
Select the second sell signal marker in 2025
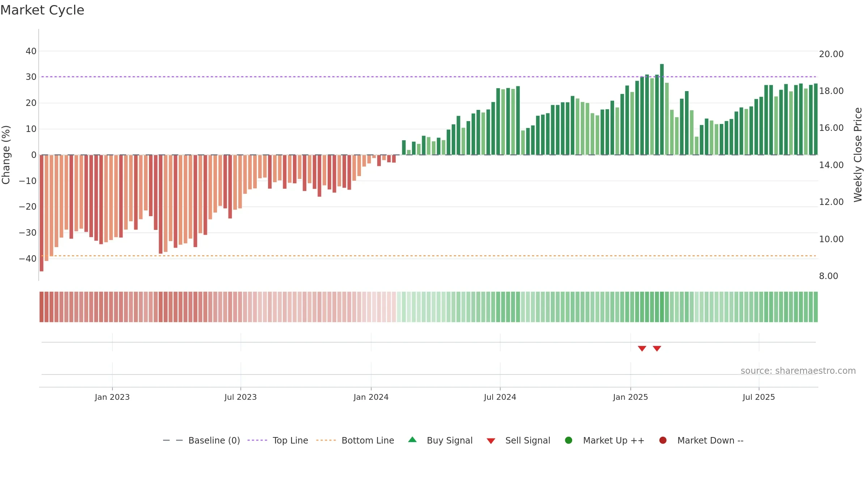tap(657, 348)
